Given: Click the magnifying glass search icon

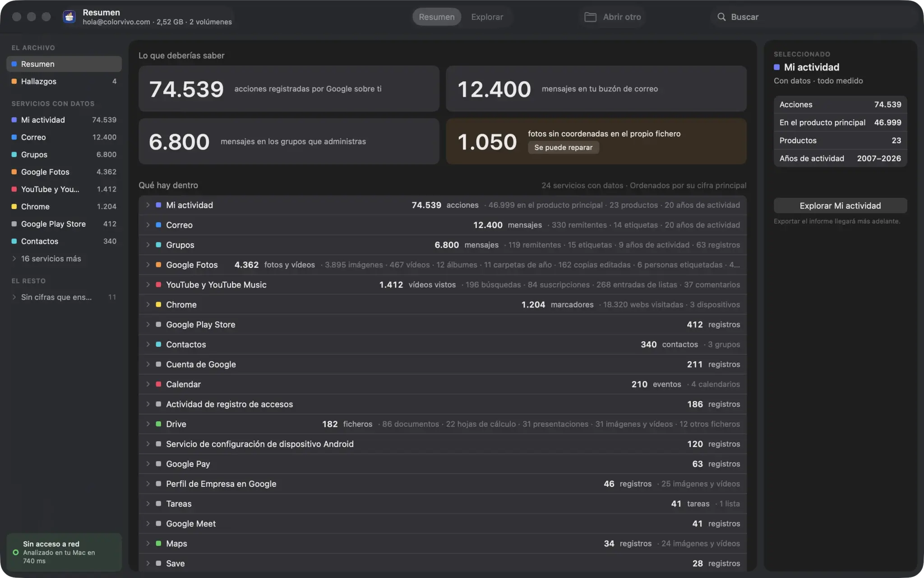Looking at the screenshot, I should pos(721,17).
